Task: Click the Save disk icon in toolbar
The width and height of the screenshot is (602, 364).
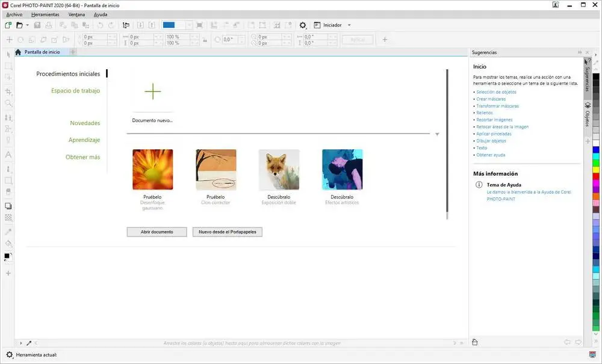Action: click(x=37, y=25)
